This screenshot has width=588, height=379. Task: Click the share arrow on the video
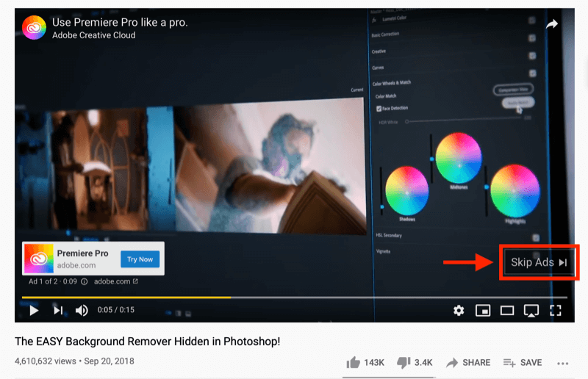[x=552, y=25]
